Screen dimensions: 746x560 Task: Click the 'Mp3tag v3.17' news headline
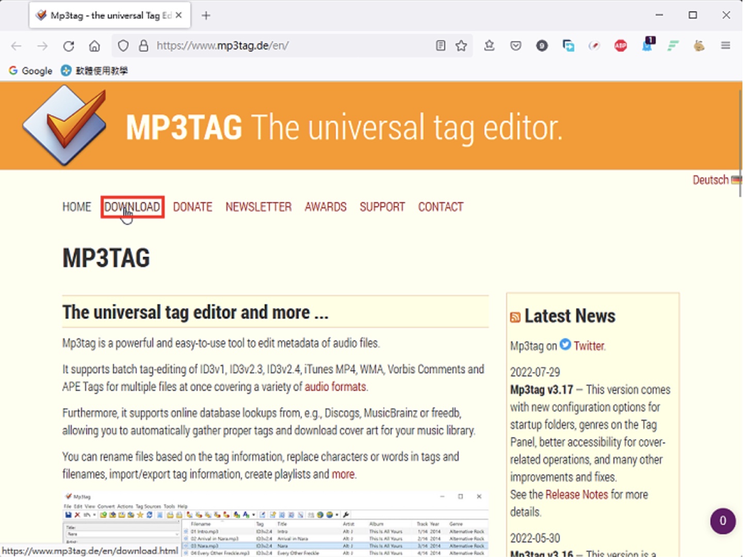pyautogui.click(x=544, y=391)
